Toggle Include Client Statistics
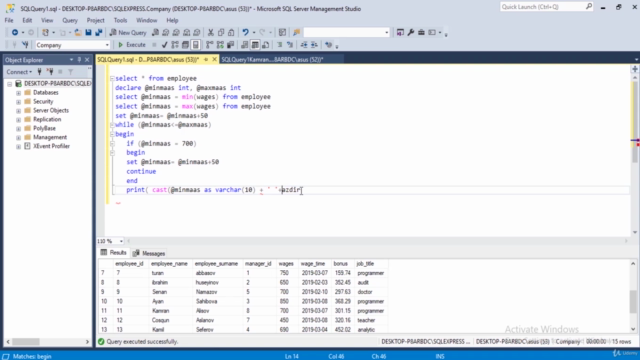Image resolution: width=640 pixels, height=360 pixels. [x=231, y=45]
